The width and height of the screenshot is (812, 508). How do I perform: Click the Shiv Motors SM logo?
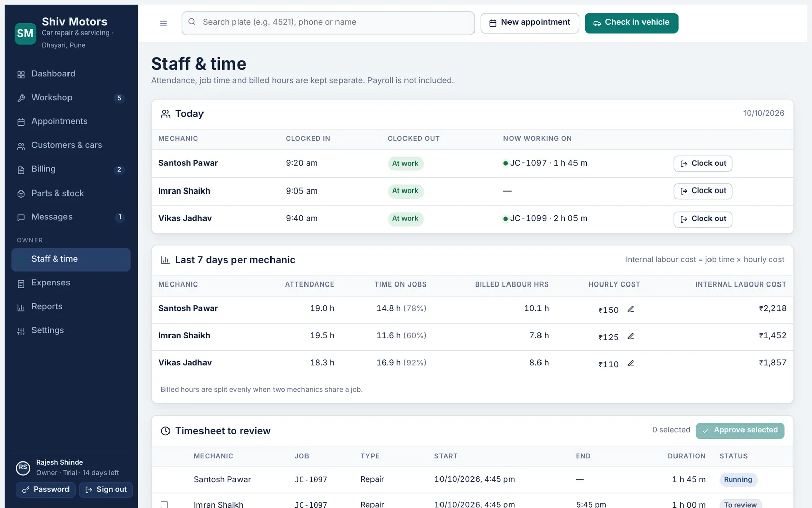pos(25,34)
